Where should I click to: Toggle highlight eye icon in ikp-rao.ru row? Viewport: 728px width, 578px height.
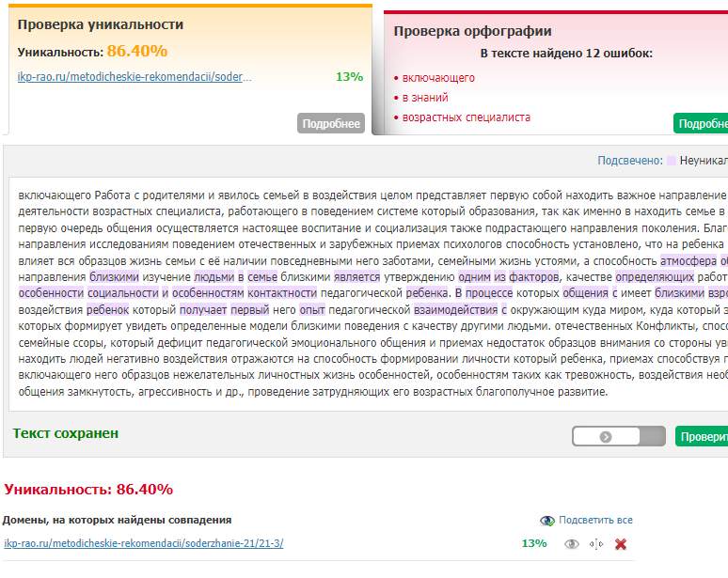[572, 543]
